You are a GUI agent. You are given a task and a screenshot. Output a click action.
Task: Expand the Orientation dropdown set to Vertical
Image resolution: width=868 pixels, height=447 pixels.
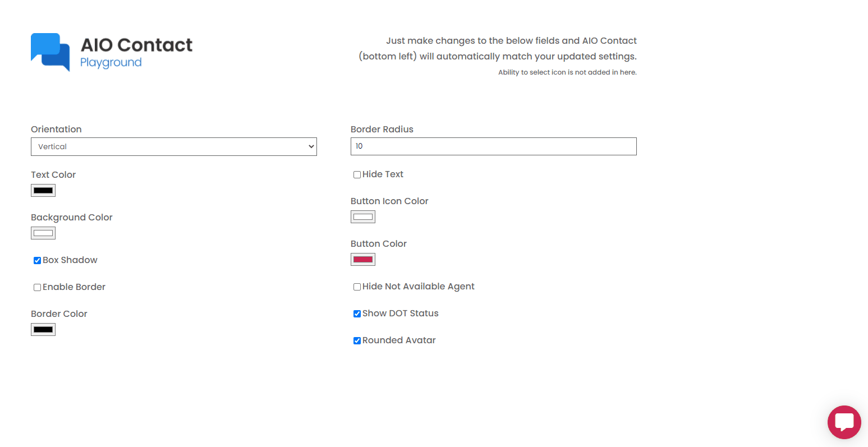tap(173, 146)
